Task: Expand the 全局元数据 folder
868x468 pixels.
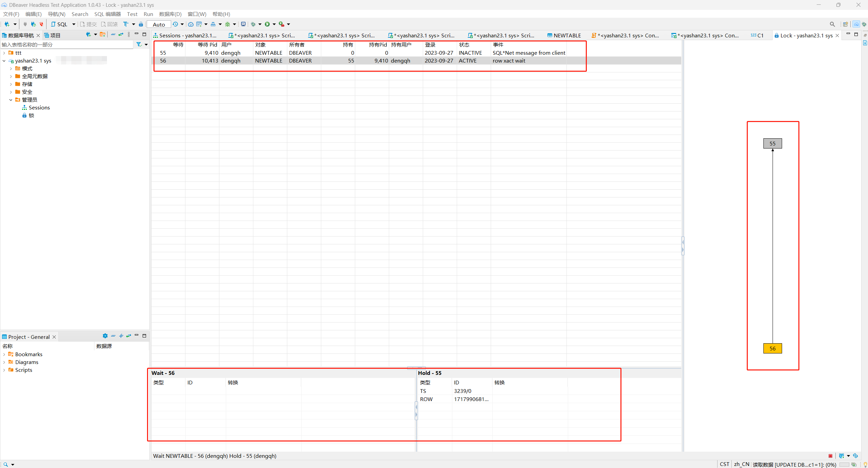Action: pyautogui.click(x=11, y=76)
